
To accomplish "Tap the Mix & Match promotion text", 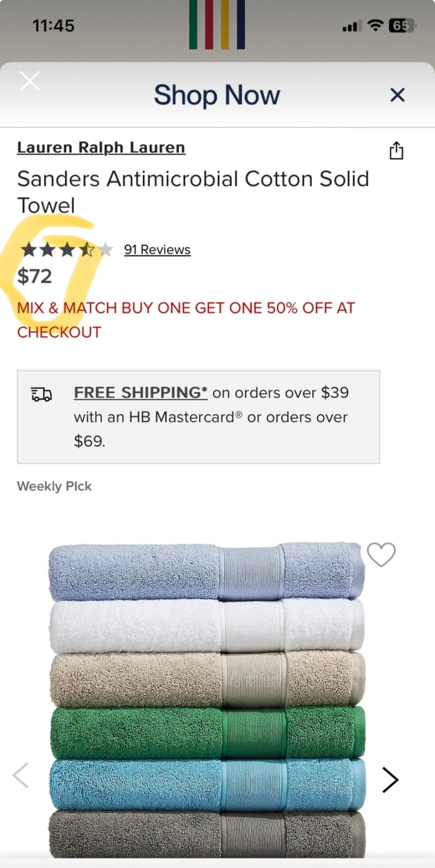I will coord(186,320).
